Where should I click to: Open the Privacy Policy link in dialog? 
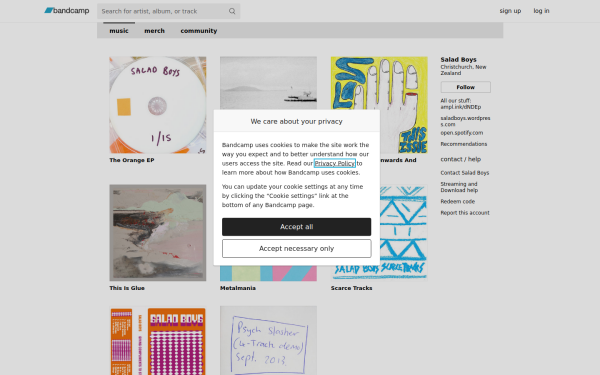335,163
